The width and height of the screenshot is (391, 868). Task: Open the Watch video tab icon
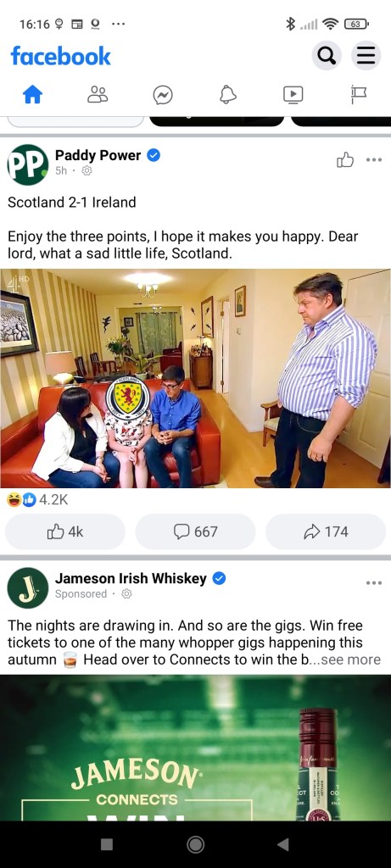[x=293, y=95]
